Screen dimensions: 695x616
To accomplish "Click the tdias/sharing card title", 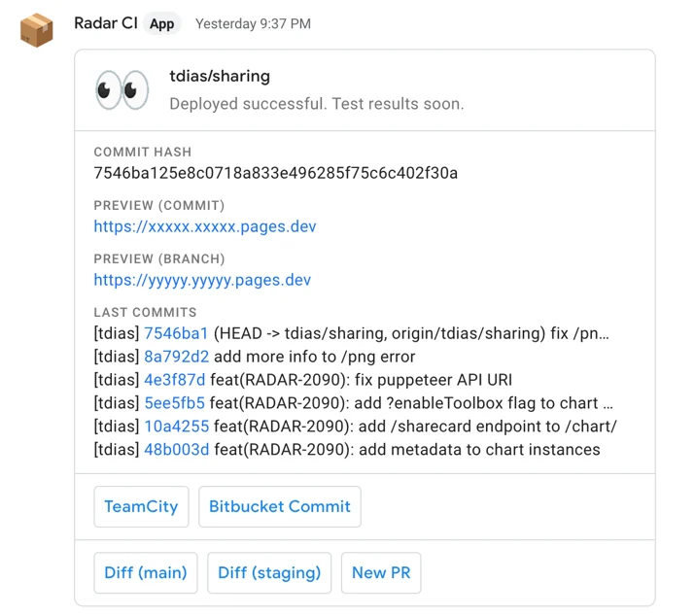I will 220,76.
